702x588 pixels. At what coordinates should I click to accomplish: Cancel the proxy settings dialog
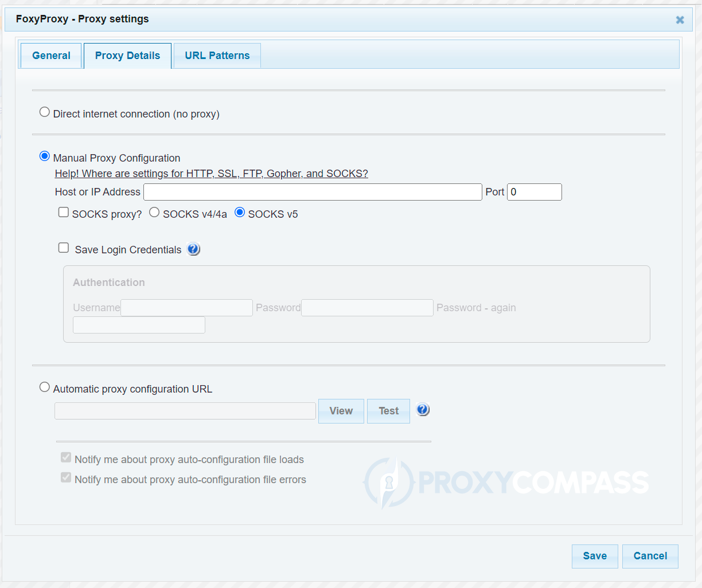[650, 556]
